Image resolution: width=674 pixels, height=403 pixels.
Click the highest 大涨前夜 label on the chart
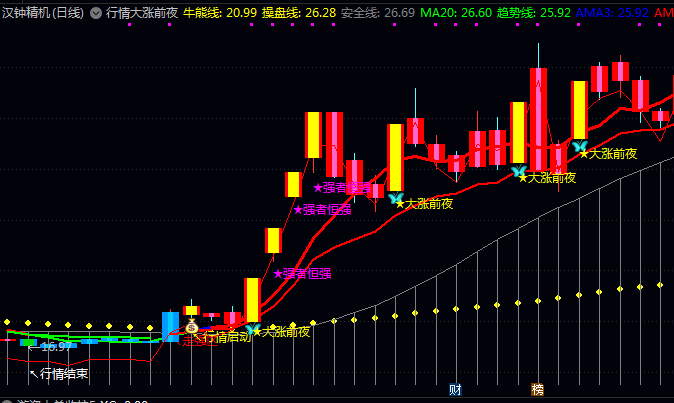608,154
